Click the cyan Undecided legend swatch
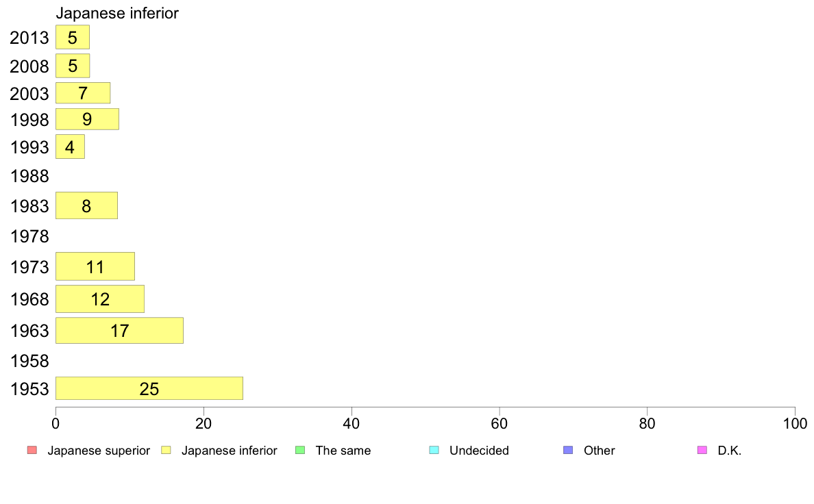The height and width of the screenshot is (504, 814). point(434,450)
